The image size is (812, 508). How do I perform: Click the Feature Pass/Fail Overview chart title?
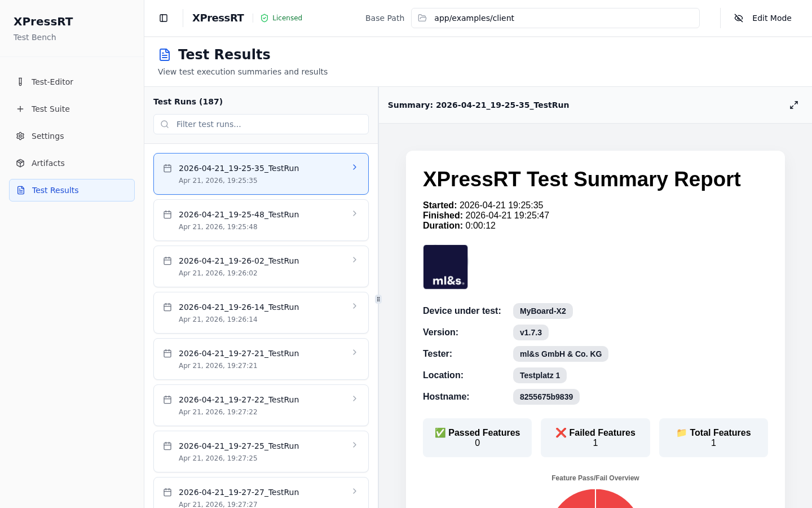point(595,478)
